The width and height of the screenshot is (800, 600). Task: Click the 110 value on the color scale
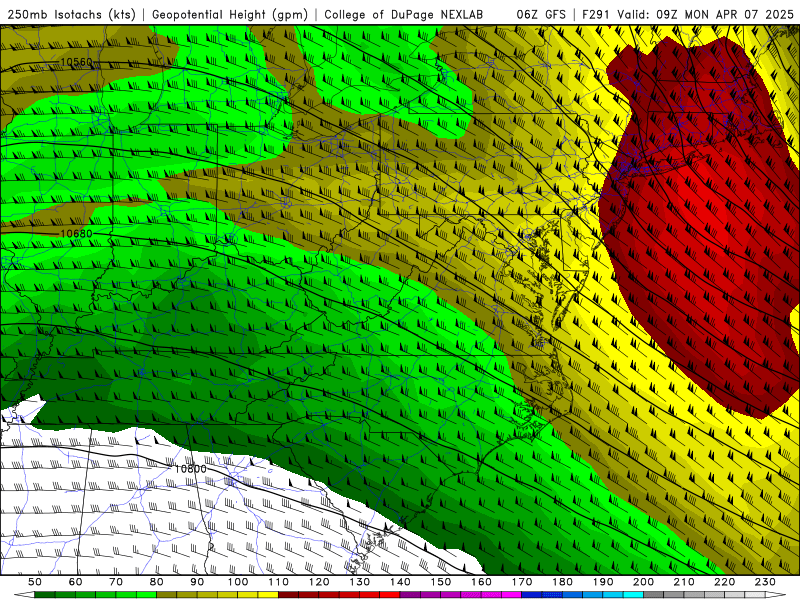click(x=279, y=582)
